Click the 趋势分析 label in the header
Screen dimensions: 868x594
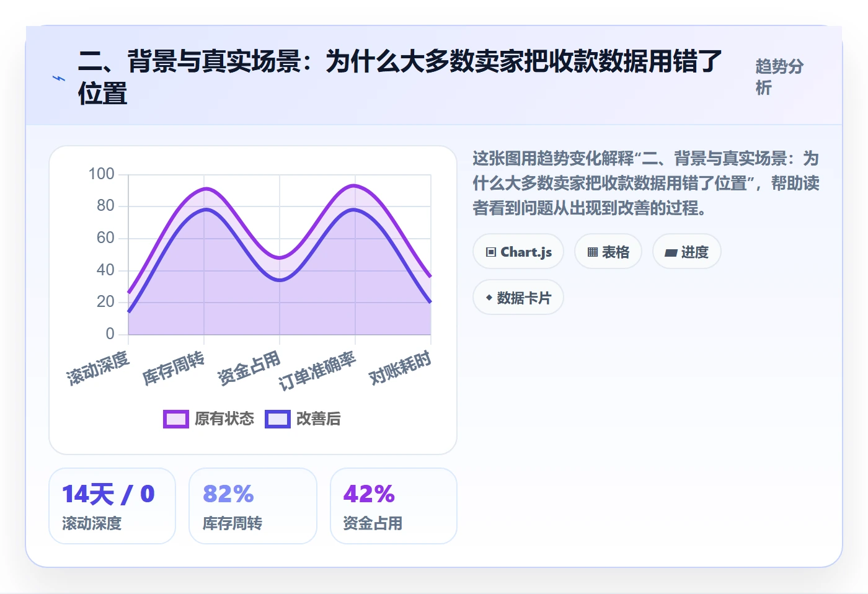[x=779, y=77]
